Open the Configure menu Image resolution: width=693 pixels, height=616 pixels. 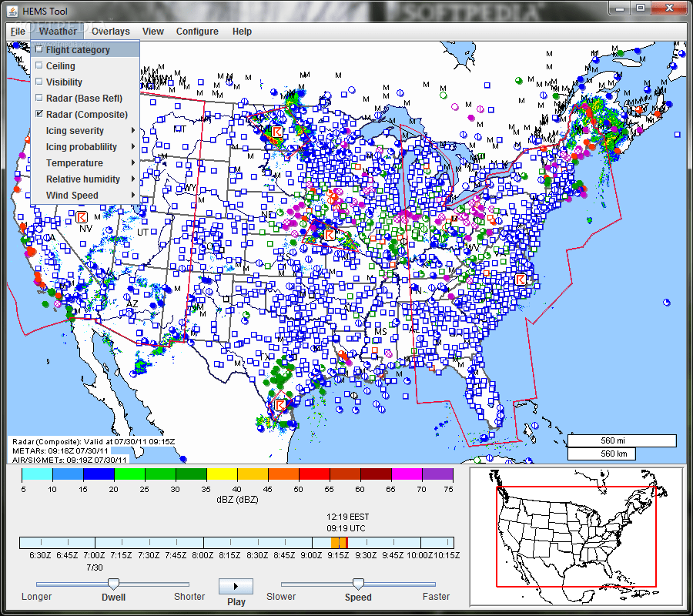click(x=197, y=32)
